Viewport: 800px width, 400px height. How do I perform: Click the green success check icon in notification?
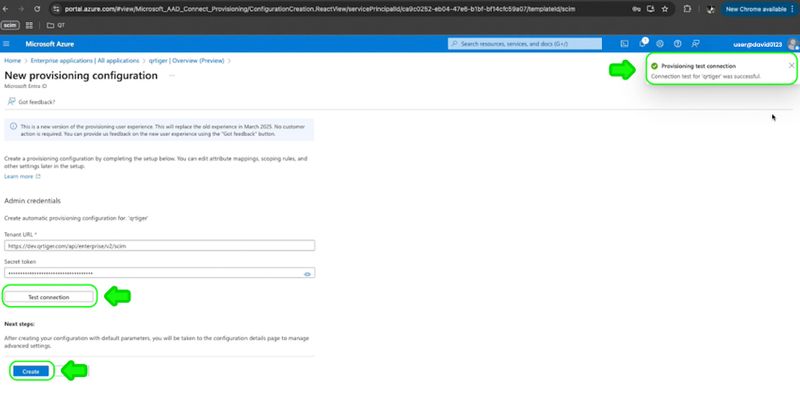click(x=655, y=66)
